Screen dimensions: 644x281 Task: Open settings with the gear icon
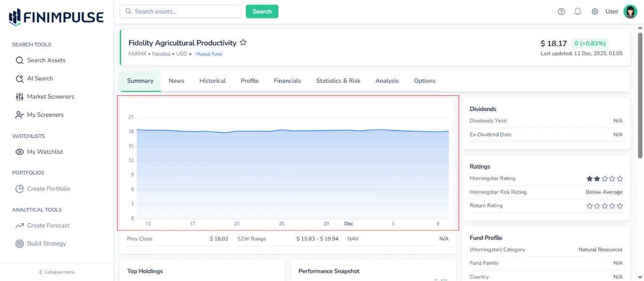[x=594, y=11]
